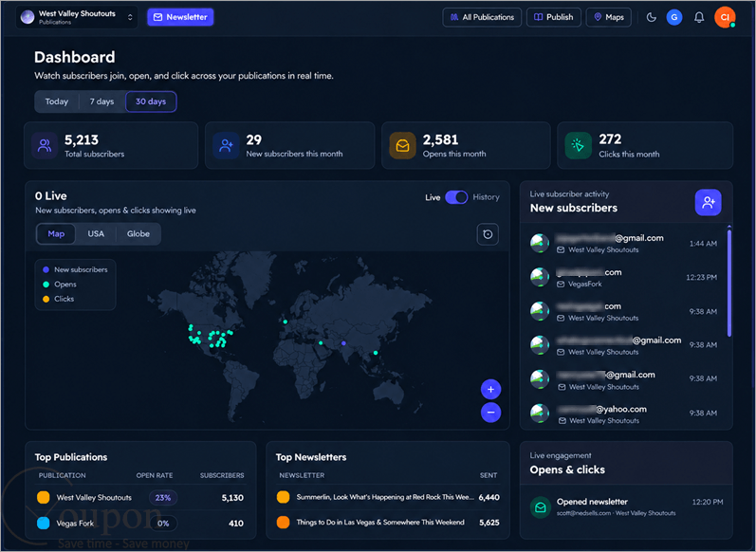756x552 pixels.
Task: Click the SENT column header
Action: [x=489, y=475]
